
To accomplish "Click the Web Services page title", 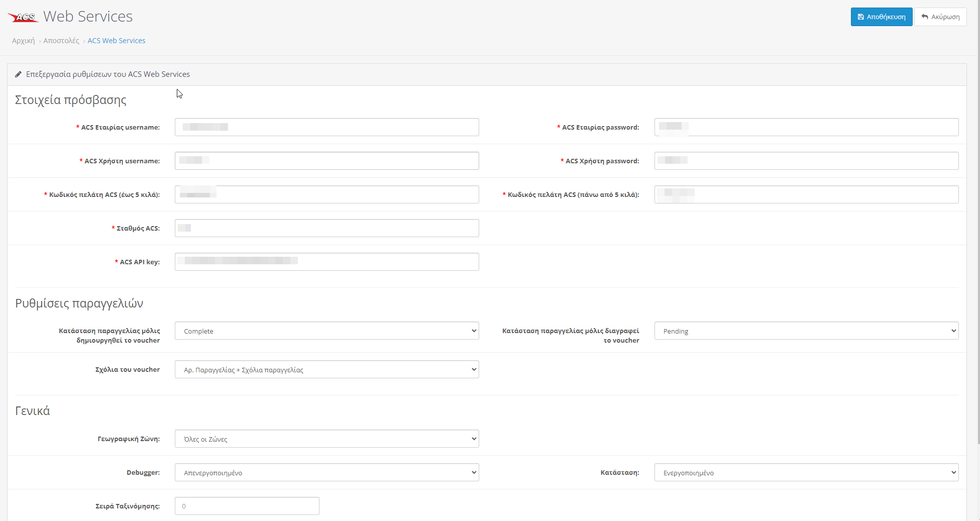I will click(88, 17).
